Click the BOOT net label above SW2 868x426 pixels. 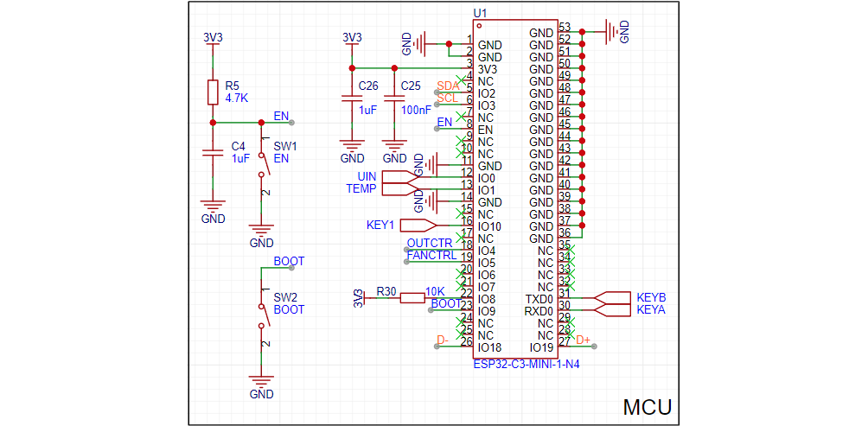tap(289, 261)
